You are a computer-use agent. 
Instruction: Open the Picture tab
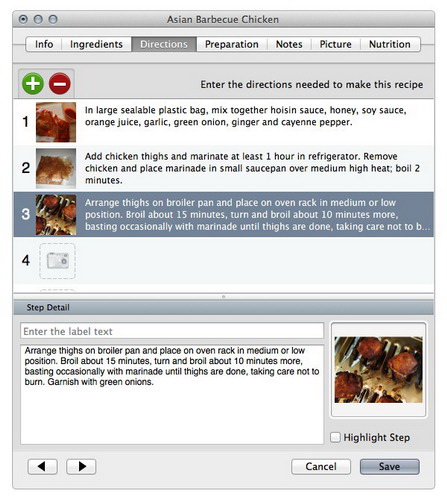pyautogui.click(x=336, y=44)
